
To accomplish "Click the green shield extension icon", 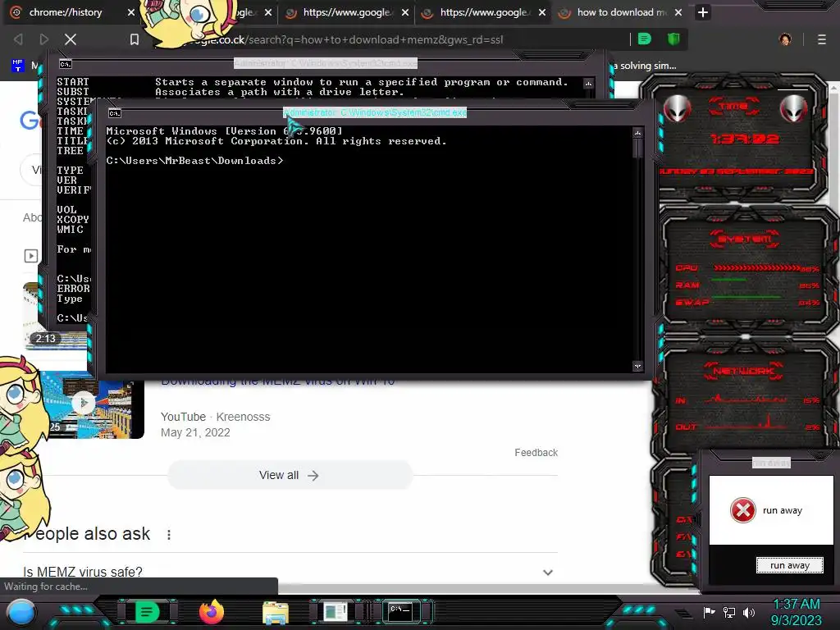I will tap(673, 39).
